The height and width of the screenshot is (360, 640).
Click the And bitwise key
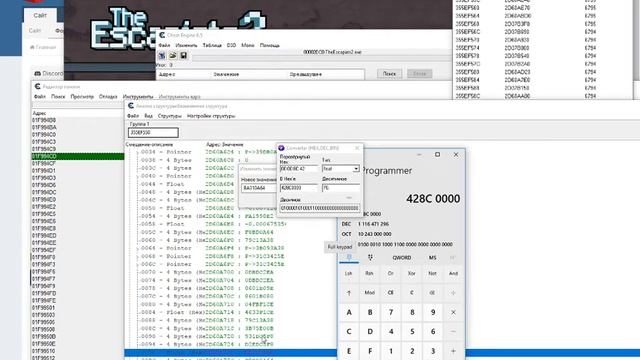point(453,273)
